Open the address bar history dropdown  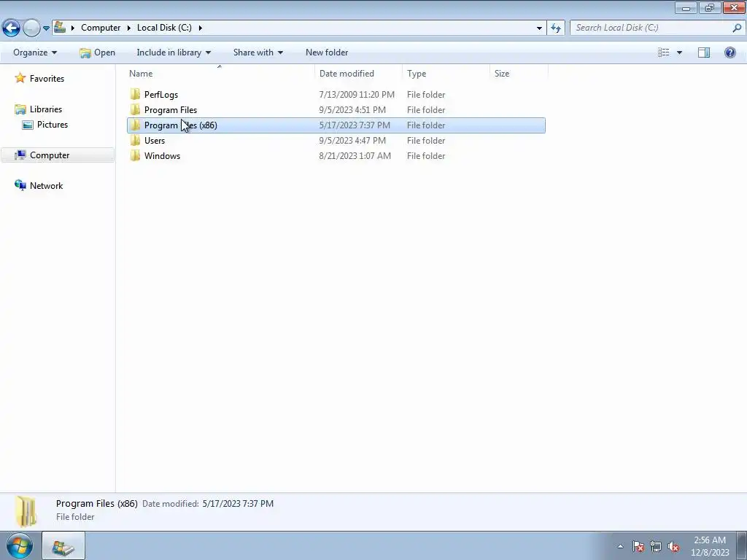(539, 28)
